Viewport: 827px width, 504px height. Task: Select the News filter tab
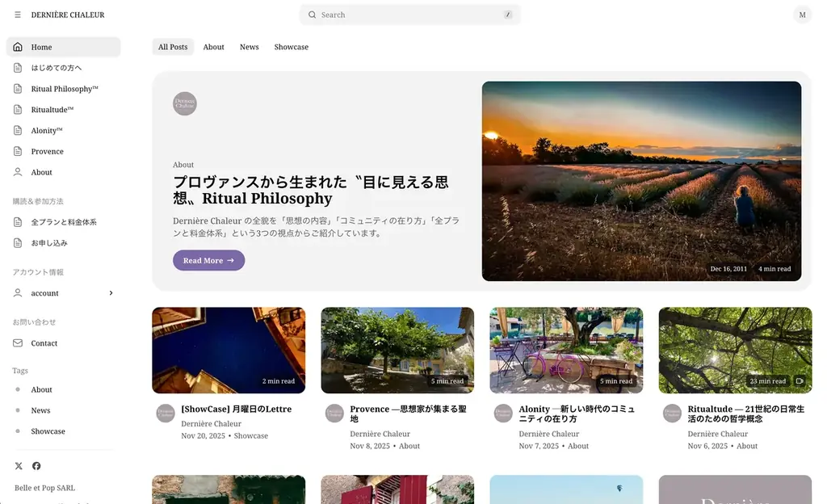(x=249, y=47)
